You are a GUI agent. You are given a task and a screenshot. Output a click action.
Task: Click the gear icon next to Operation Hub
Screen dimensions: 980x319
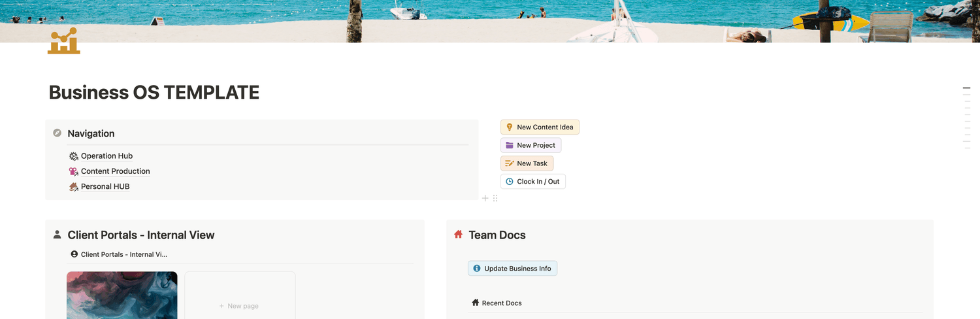coord(74,156)
